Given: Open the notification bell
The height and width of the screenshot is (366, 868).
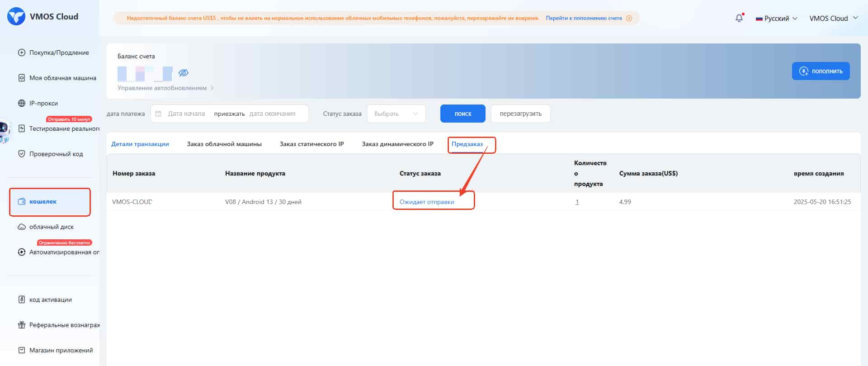Looking at the screenshot, I should [x=739, y=18].
